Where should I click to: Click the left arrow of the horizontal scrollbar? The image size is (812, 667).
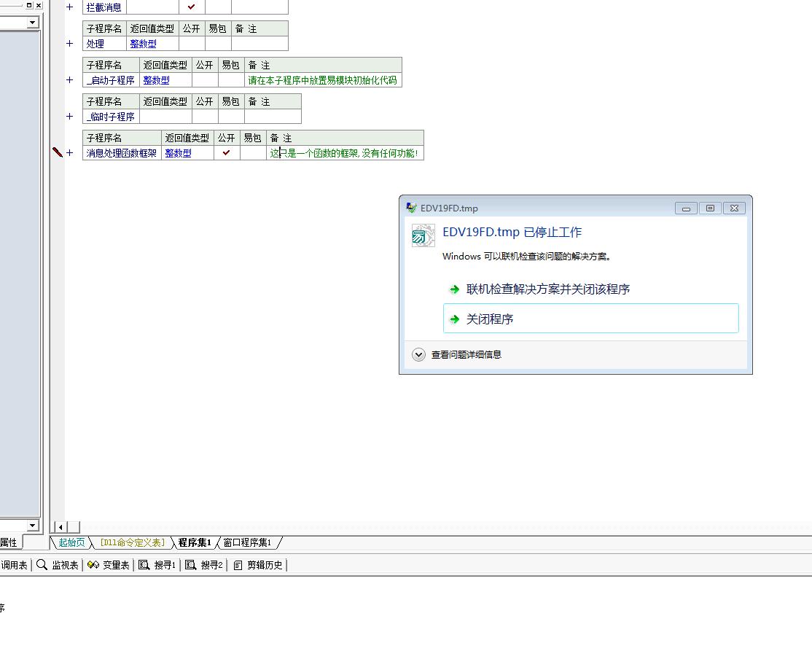[x=60, y=527]
